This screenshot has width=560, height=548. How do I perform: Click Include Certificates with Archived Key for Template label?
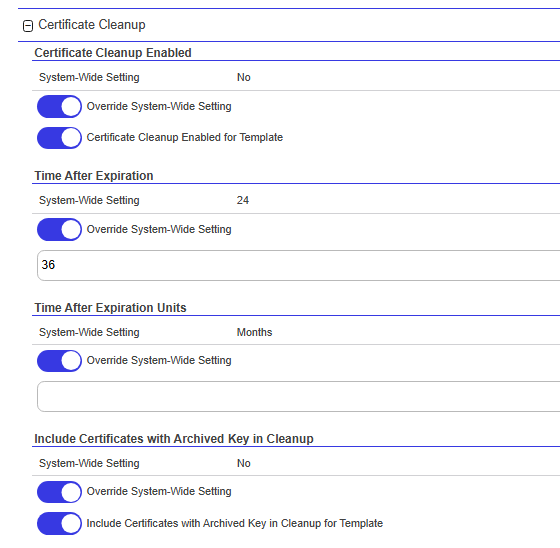point(235,523)
